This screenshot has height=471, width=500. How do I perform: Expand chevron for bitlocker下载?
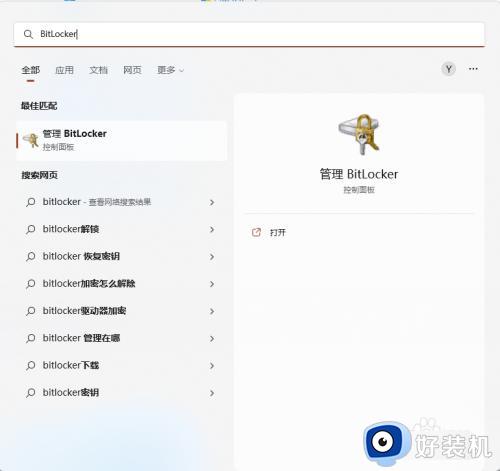coord(212,366)
